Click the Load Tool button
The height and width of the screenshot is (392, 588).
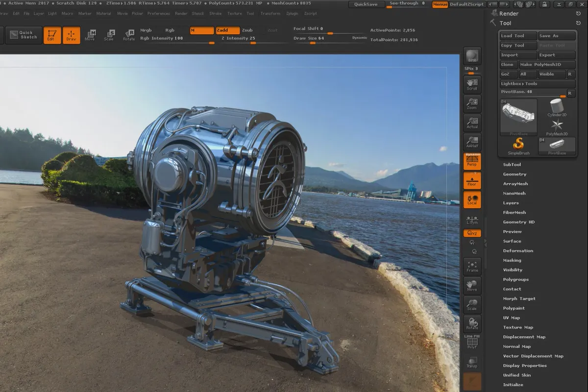coord(518,36)
